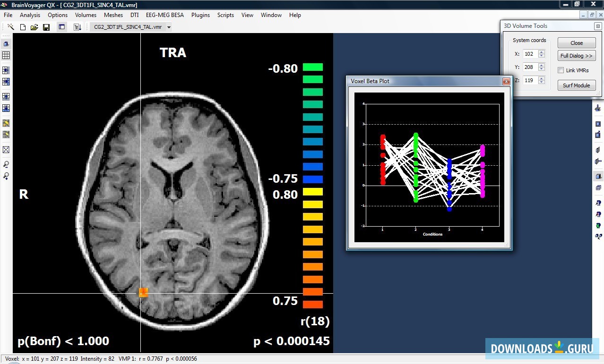This screenshot has width=604, height=364.
Task: Click the expand-view crosshair icon in left toolbar
Action: (x=6, y=150)
